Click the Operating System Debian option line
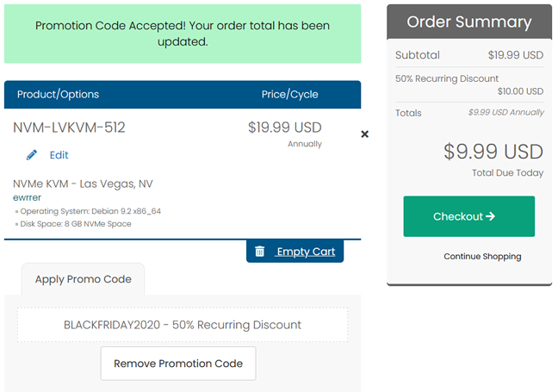The image size is (558, 392). pos(89,211)
